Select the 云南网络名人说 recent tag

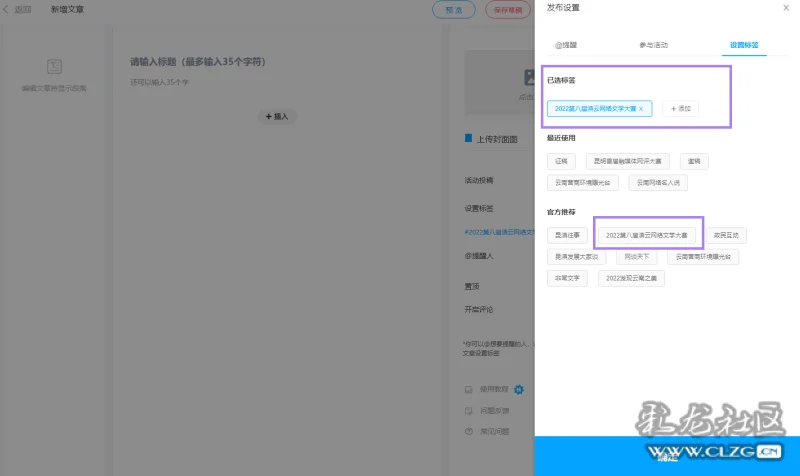pos(658,183)
